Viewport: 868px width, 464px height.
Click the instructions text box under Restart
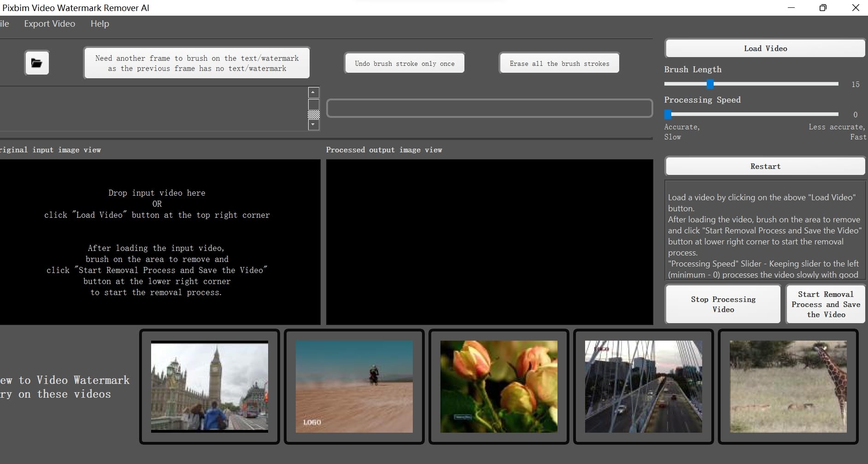765,230
